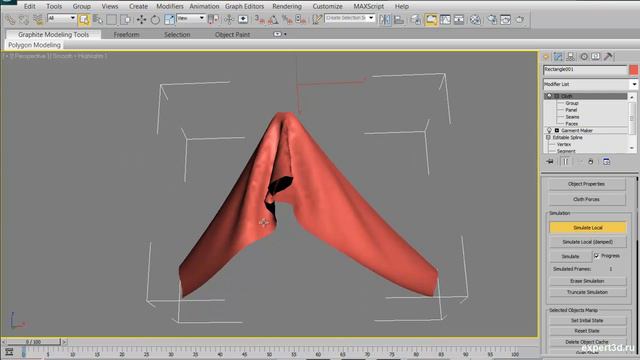Toggle the Cloth modifier lightbulb
Viewport: 640px width, 360px height.
(549, 96)
